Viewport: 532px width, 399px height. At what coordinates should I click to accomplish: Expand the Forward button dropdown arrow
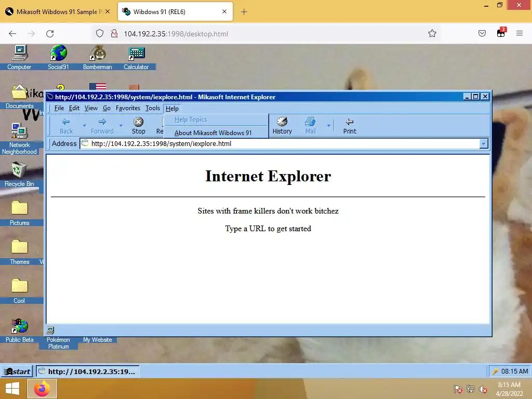coord(121,126)
